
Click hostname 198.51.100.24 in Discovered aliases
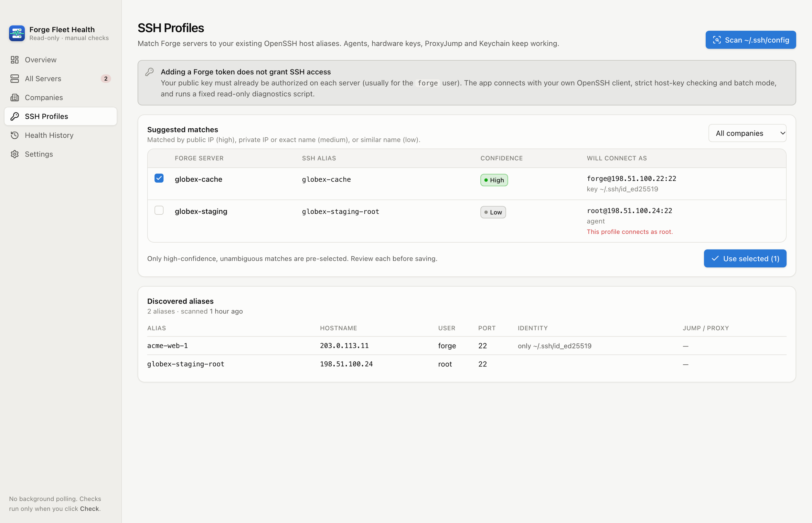pos(346,364)
